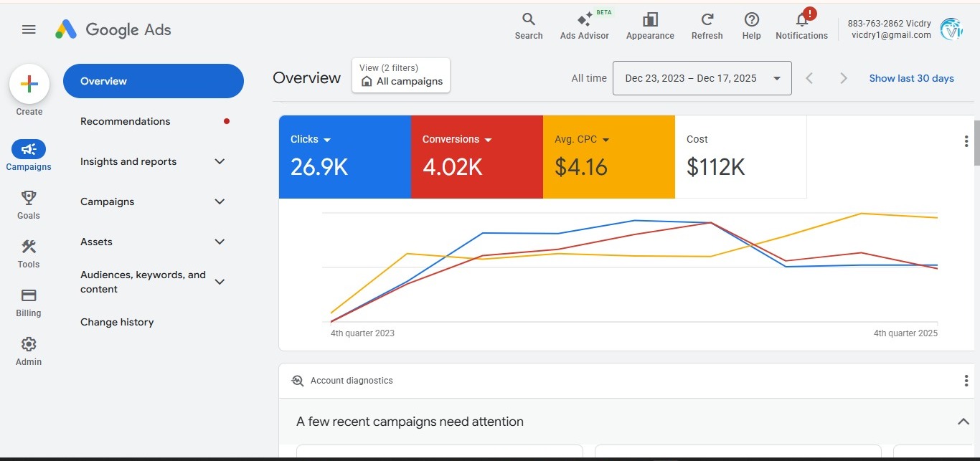Go to Goals trophy section
This screenshot has height=461, width=980.
[x=29, y=198]
